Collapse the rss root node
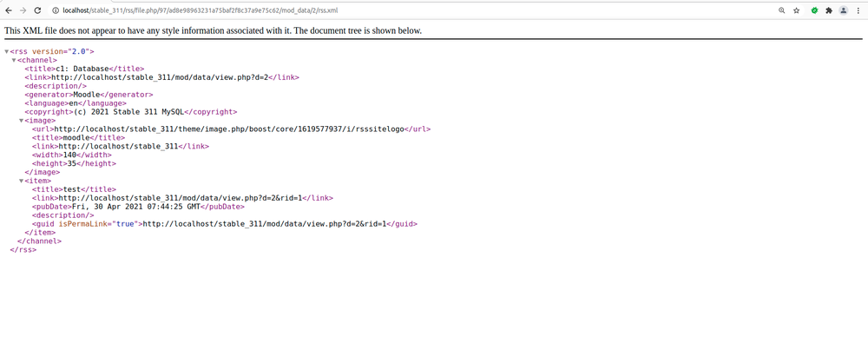 click(x=7, y=51)
